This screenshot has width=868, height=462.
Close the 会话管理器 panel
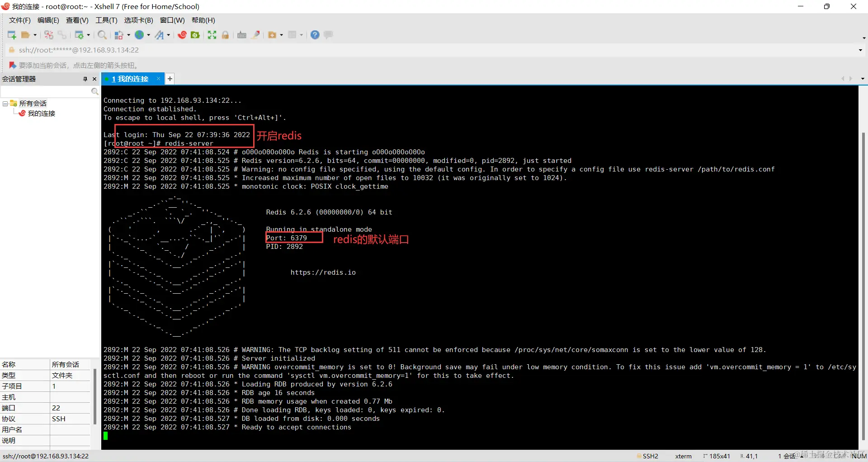point(94,79)
